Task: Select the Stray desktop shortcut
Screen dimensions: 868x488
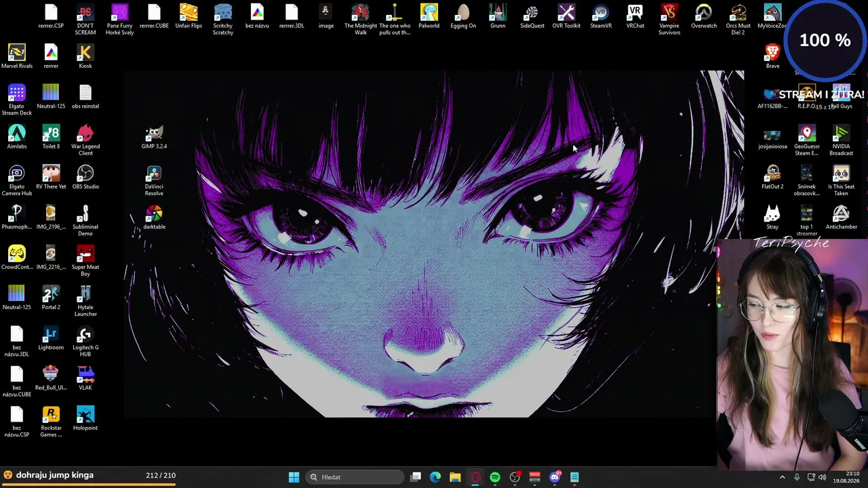Action: click(772, 218)
